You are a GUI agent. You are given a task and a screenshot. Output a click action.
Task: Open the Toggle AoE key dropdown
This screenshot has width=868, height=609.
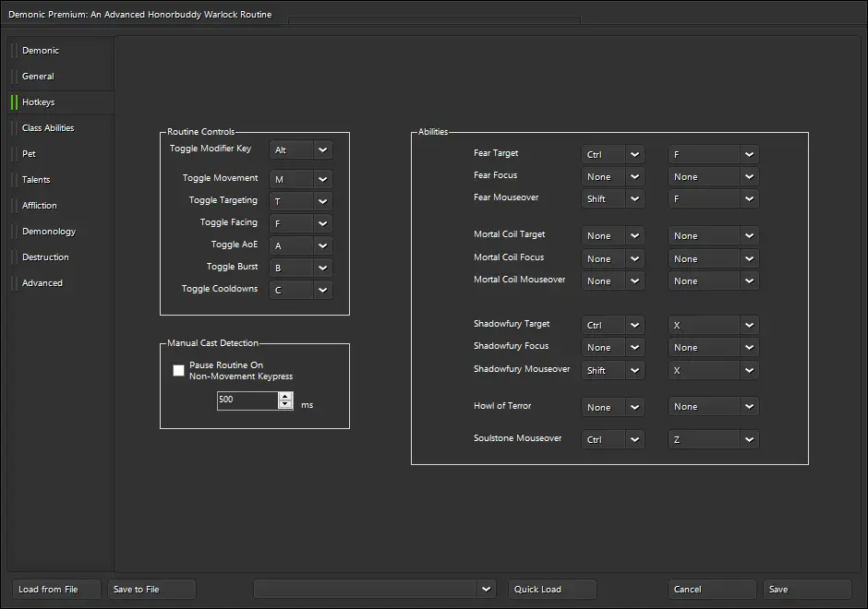(301, 245)
